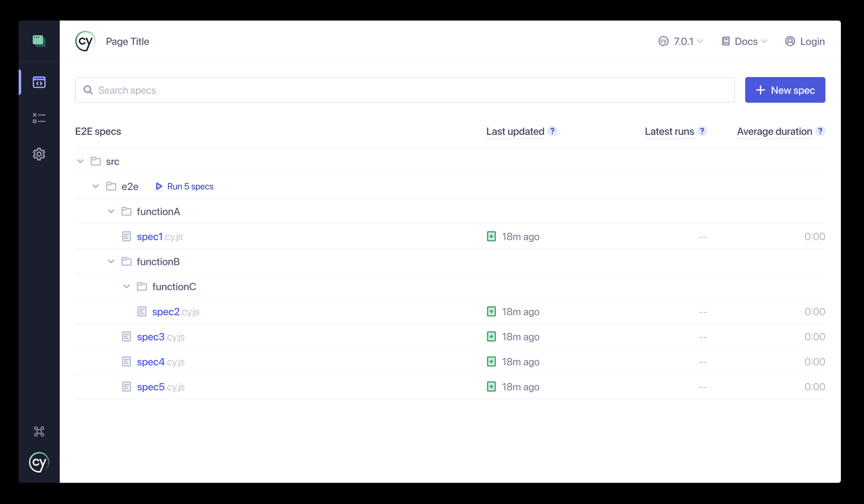Open Settings via the gear icon
The image size is (864, 504).
pyautogui.click(x=39, y=154)
